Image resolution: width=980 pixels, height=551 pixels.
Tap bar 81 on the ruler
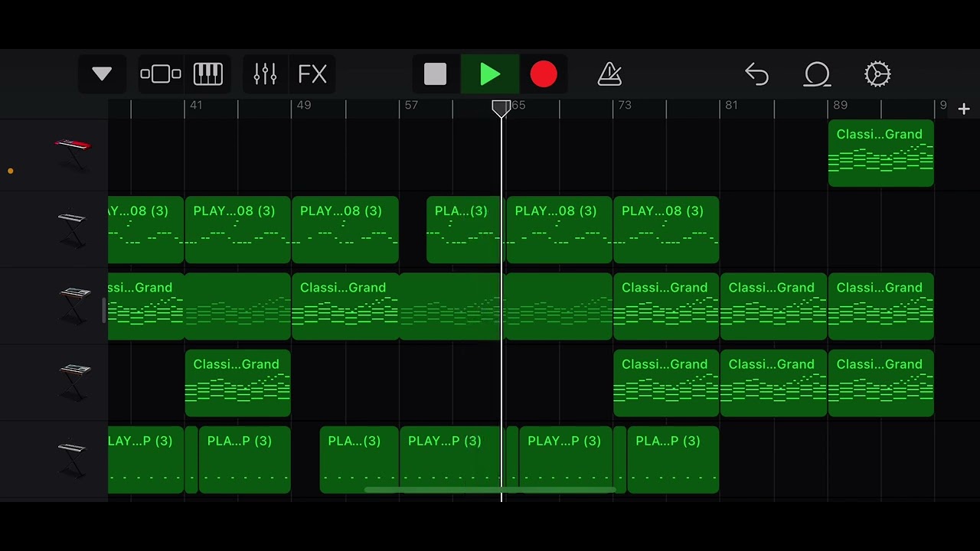pyautogui.click(x=731, y=106)
